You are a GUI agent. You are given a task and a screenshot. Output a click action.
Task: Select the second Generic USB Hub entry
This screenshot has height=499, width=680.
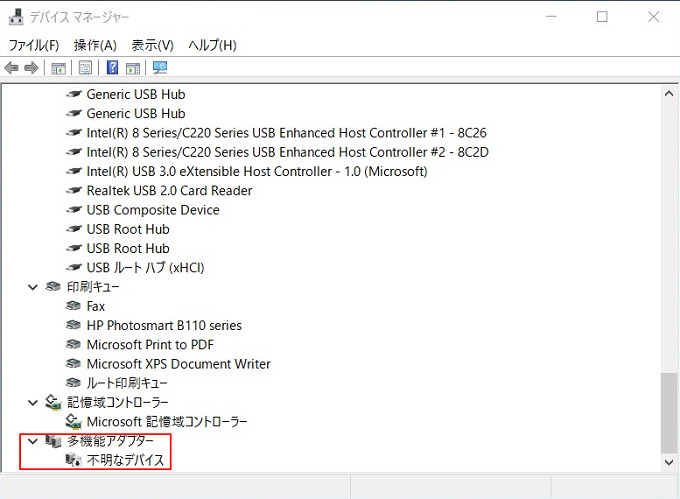(136, 114)
